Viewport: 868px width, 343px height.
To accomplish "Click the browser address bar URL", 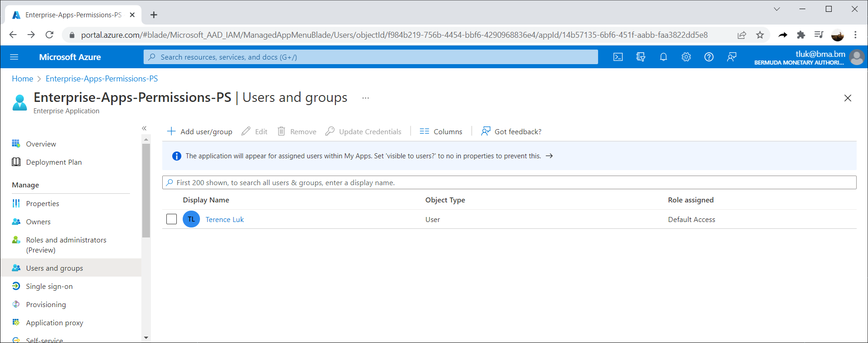I will tap(394, 35).
